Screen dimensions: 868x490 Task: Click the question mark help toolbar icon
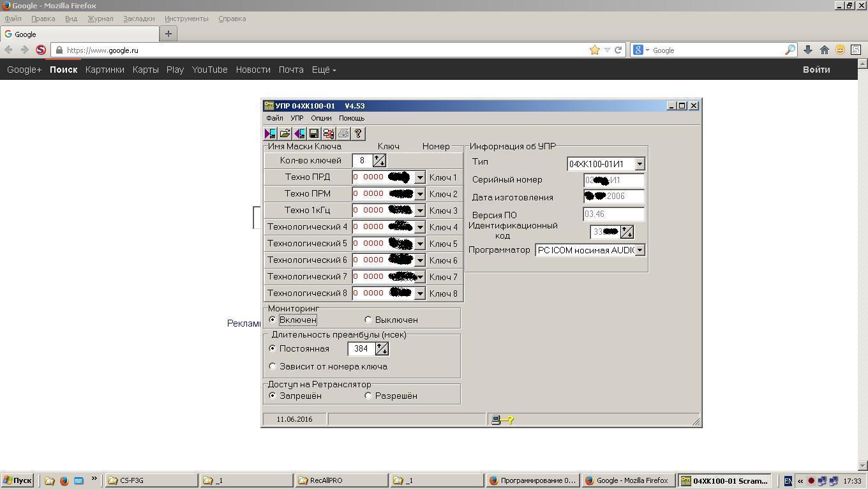pyautogui.click(x=358, y=133)
